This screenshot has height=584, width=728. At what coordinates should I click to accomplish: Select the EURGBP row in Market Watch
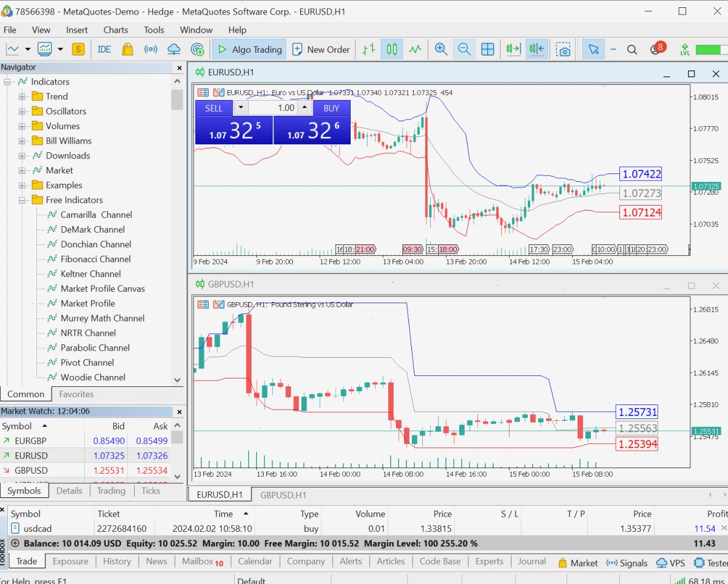point(86,441)
